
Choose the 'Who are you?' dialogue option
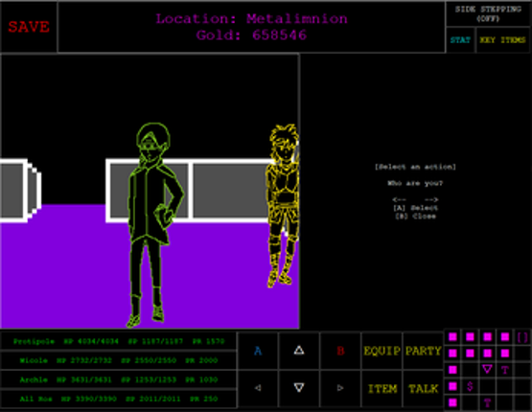click(x=415, y=183)
